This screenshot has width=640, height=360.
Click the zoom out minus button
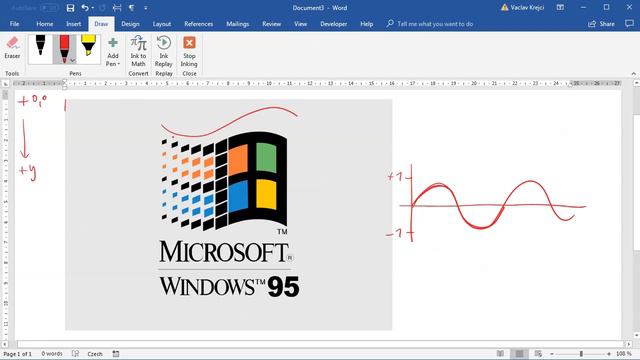(552, 354)
